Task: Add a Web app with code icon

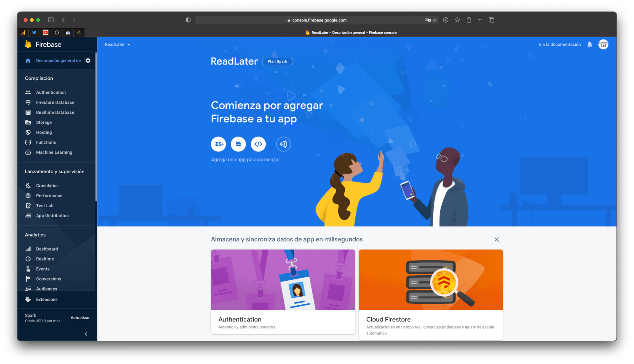Action: [x=258, y=144]
